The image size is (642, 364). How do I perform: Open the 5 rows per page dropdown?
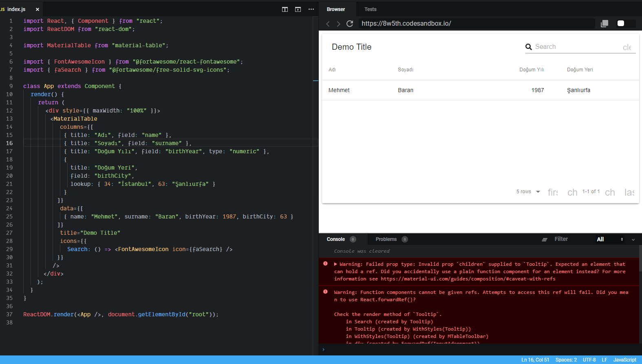click(x=528, y=192)
